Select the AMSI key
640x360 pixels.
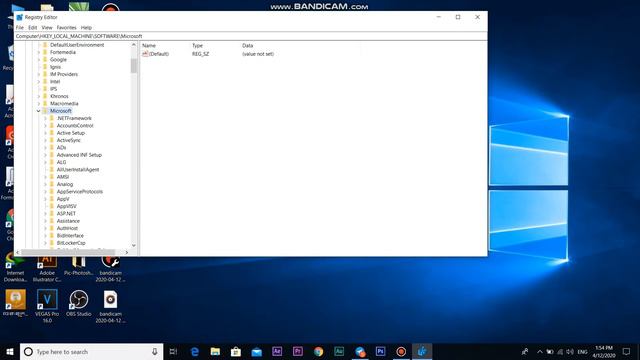click(62, 177)
